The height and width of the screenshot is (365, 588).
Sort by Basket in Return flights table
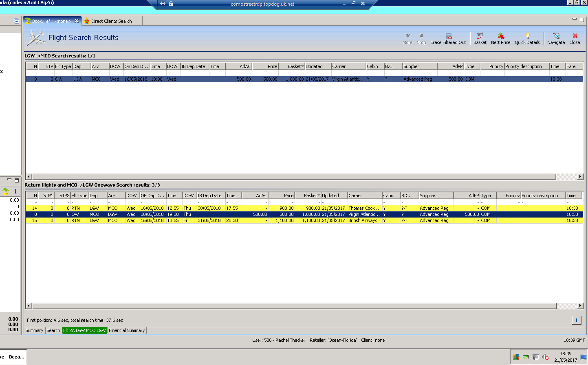coord(308,196)
